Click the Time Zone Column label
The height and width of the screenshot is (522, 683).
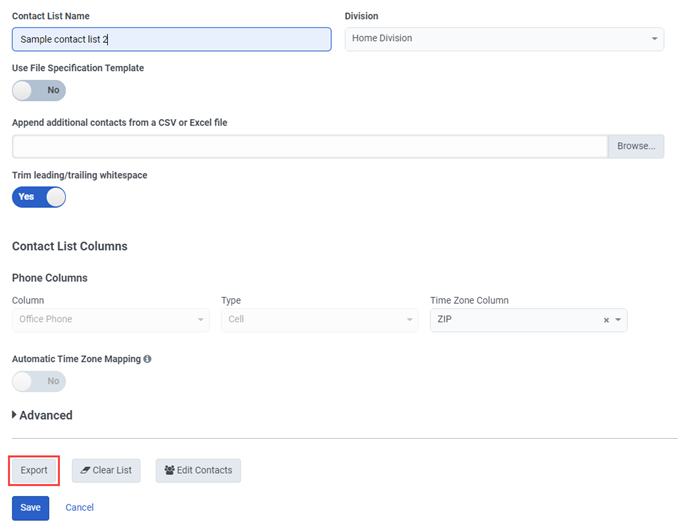pos(470,300)
